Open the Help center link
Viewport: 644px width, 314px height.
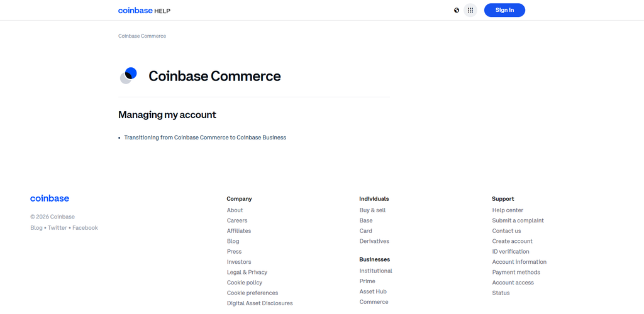pos(508,210)
